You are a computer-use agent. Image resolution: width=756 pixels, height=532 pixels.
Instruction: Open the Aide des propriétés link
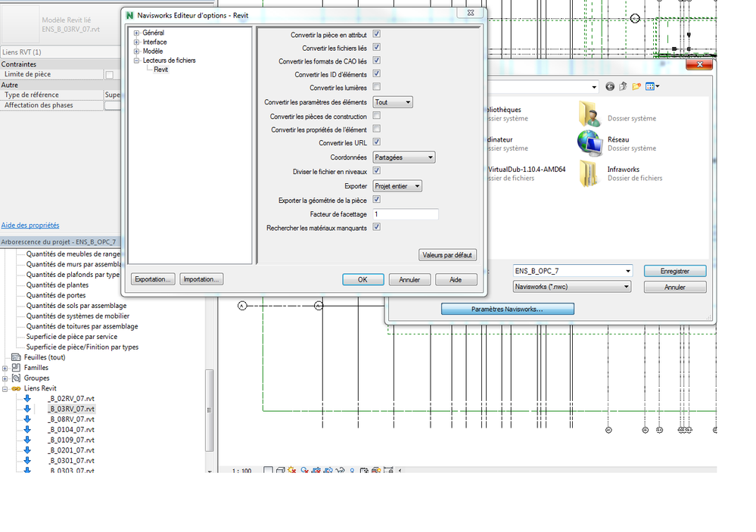[x=30, y=226]
